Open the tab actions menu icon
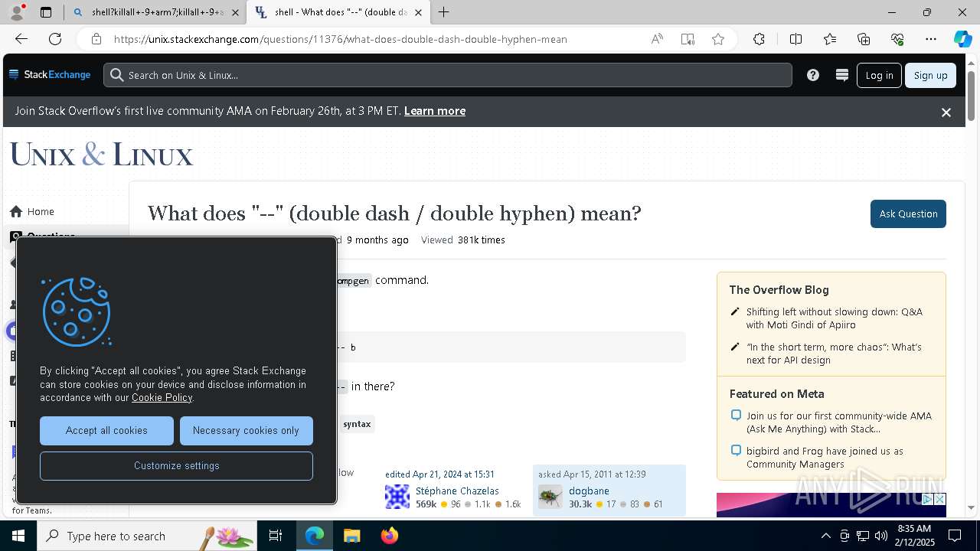The image size is (980, 551). 46,12
